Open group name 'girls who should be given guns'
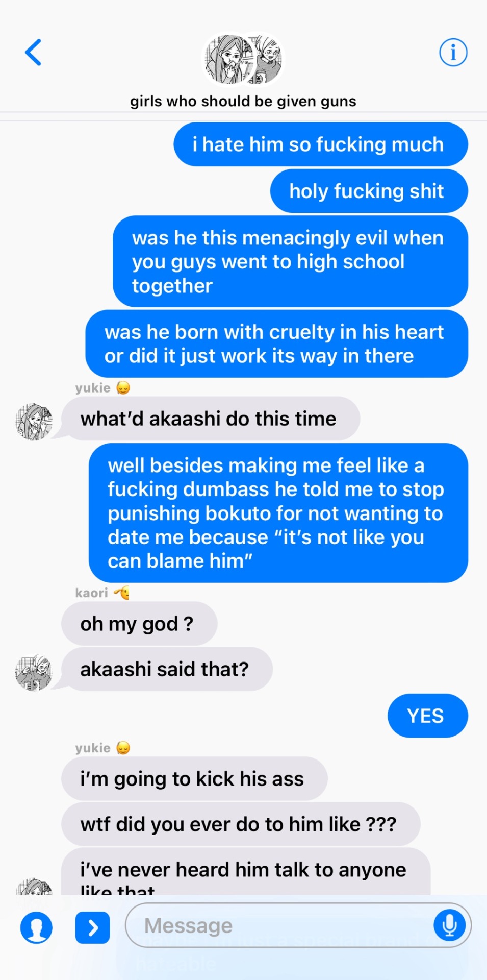This screenshot has width=487, height=980. tap(243, 101)
